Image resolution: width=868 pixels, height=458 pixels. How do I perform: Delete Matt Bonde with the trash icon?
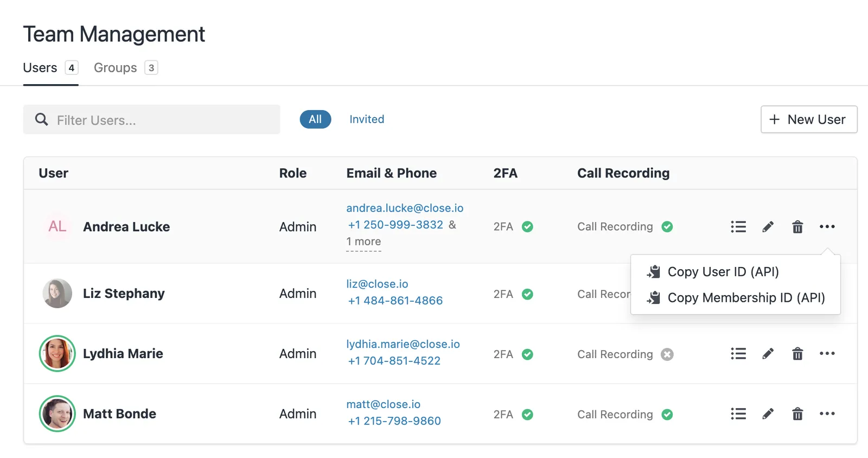click(797, 414)
